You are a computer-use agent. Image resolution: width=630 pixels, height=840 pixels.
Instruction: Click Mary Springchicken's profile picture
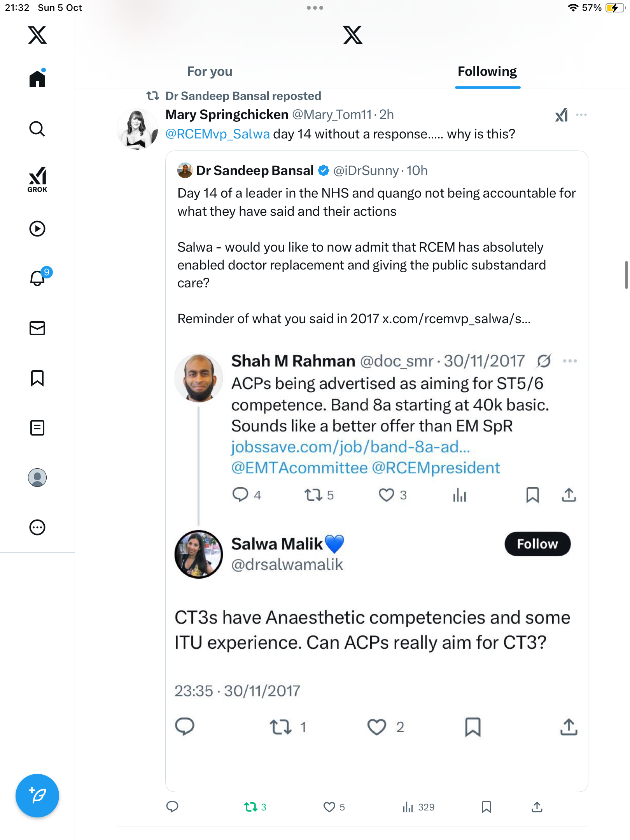tap(137, 129)
